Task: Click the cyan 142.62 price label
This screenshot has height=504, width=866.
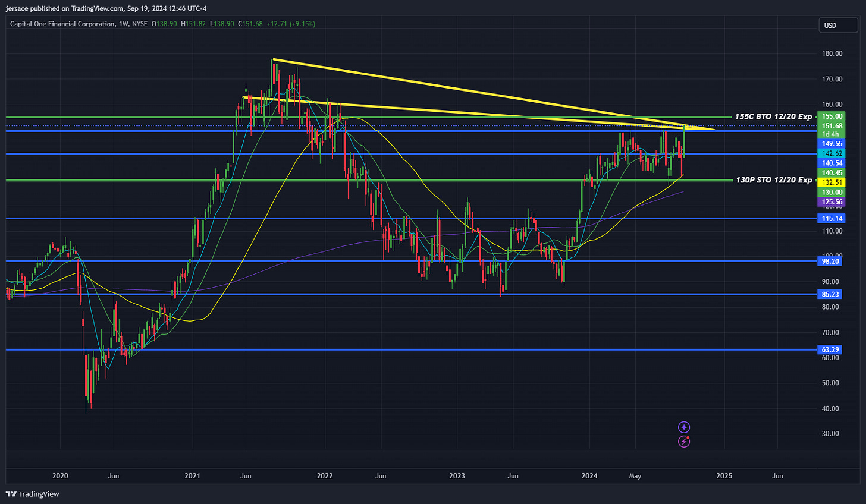Action: (x=832, y=153)
